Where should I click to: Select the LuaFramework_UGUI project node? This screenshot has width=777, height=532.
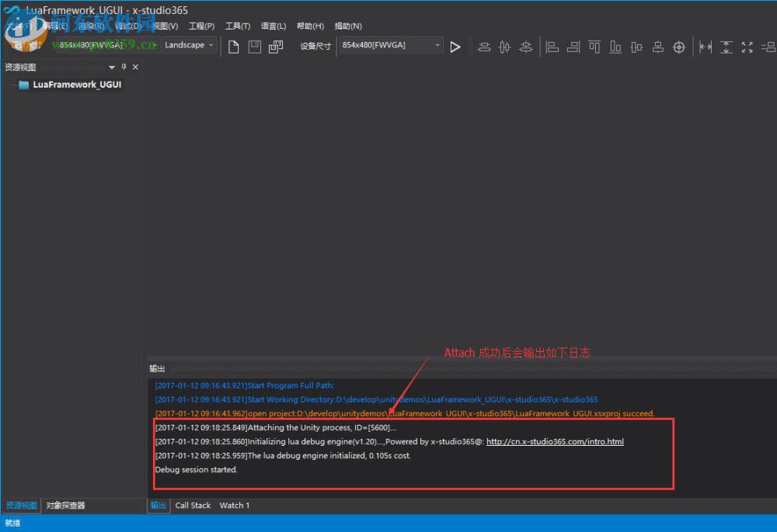tap(76, 85)
